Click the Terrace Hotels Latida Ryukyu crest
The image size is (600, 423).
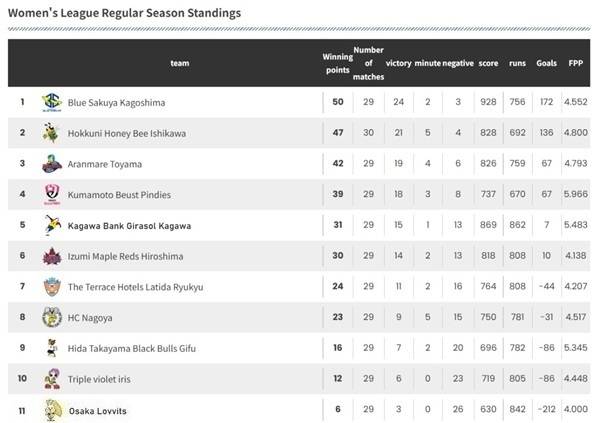52,287
